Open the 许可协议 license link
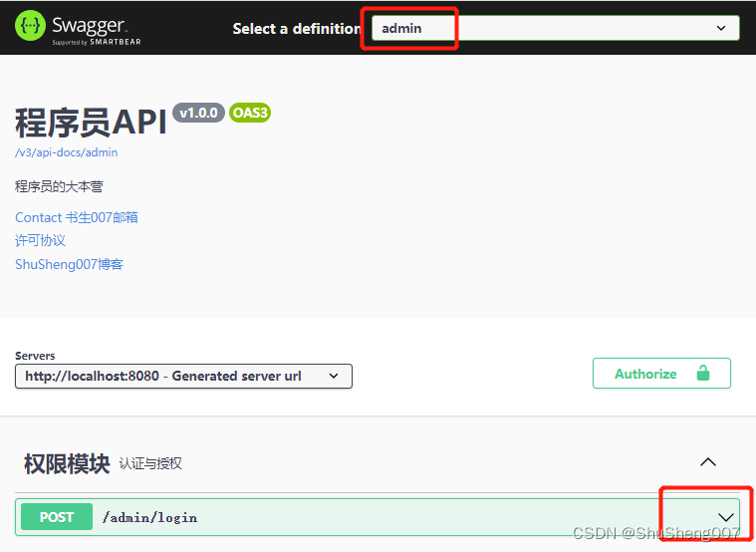The image size is (756, 552). (x=41, y=240)
